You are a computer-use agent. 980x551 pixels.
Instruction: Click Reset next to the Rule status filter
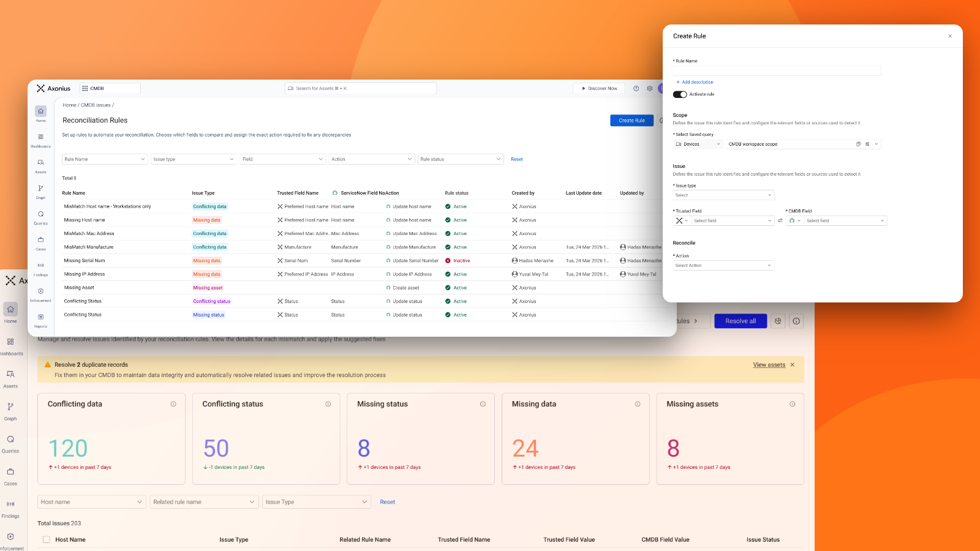point(517,159)
